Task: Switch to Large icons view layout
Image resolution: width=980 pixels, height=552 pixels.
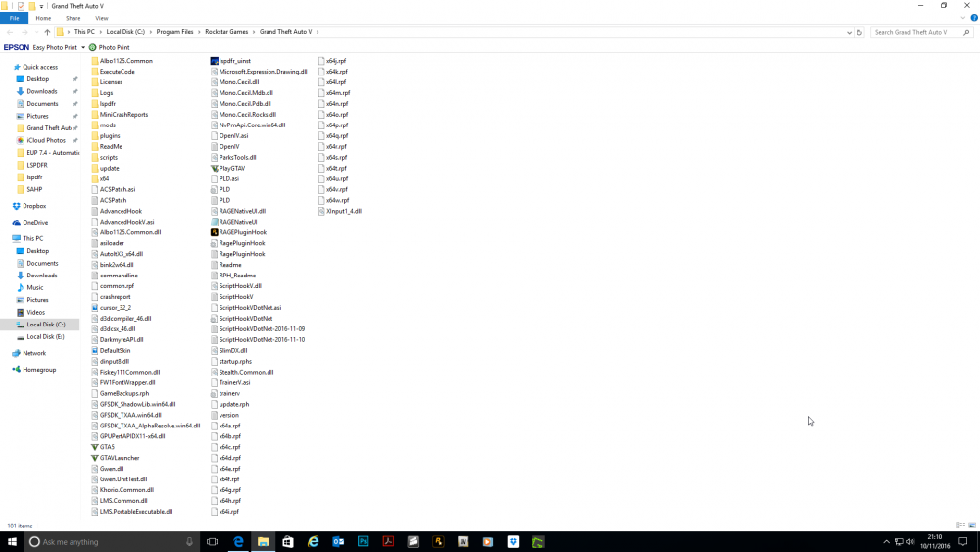Action: [972, 526]
